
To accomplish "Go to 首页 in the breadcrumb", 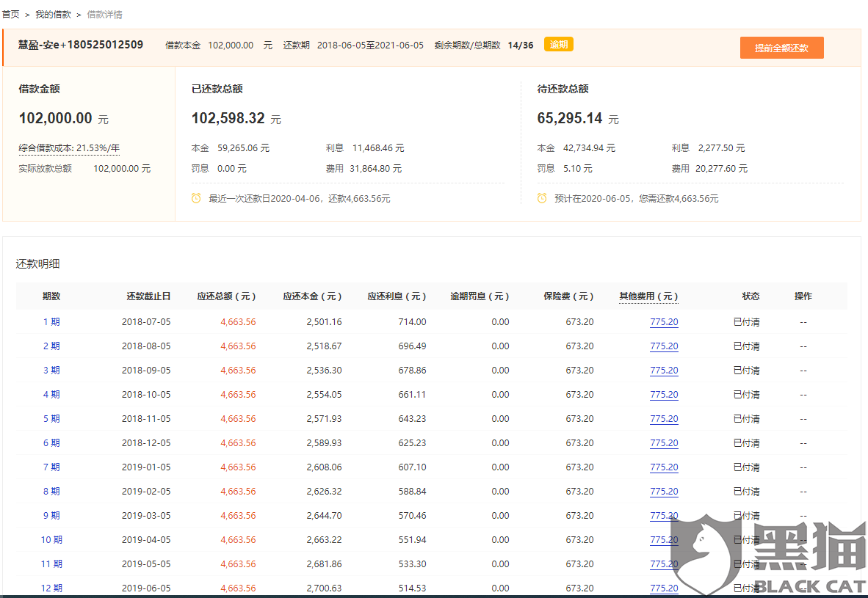I will click(10, 15).
